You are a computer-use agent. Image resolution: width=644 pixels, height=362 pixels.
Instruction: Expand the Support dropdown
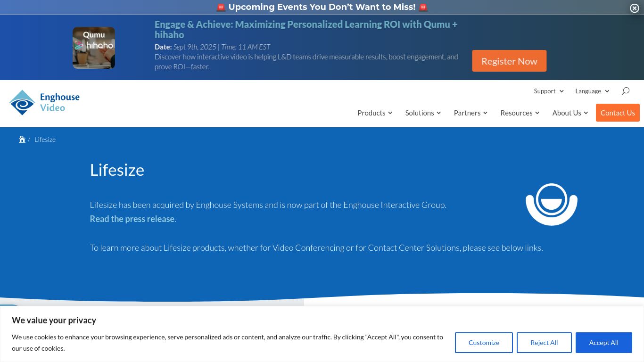click(x=549, y=91)
